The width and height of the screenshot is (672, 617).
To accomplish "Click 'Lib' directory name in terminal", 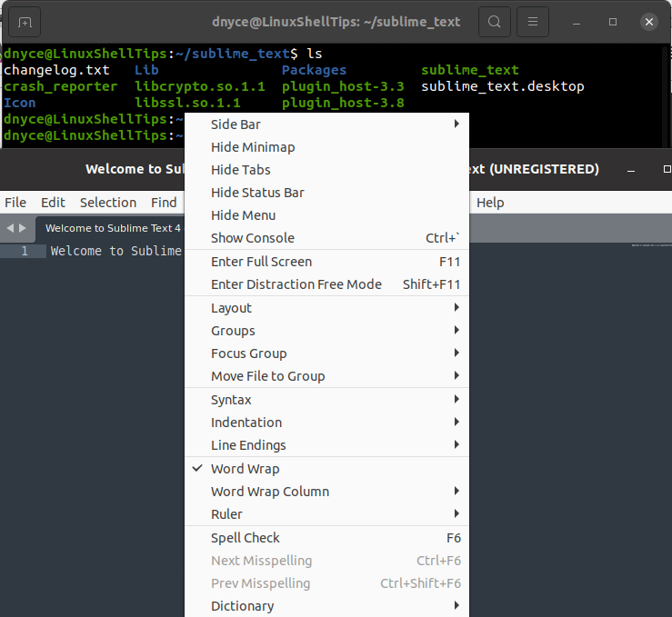I will coord(146,70).
